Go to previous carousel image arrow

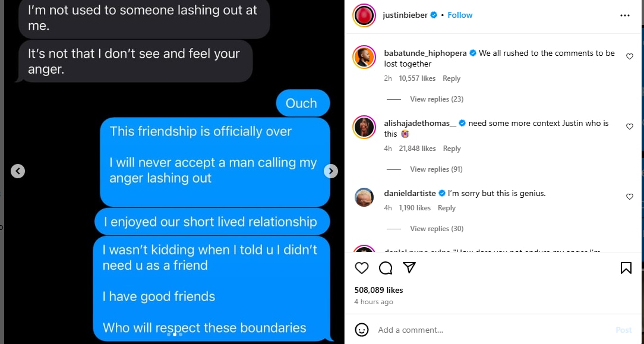18,171
